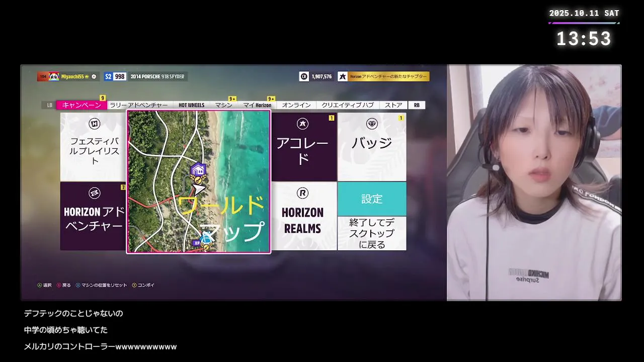Viewport: 644px width, 362px height.
Task: Click the 1,907,576 credits value
Action: 321,76
